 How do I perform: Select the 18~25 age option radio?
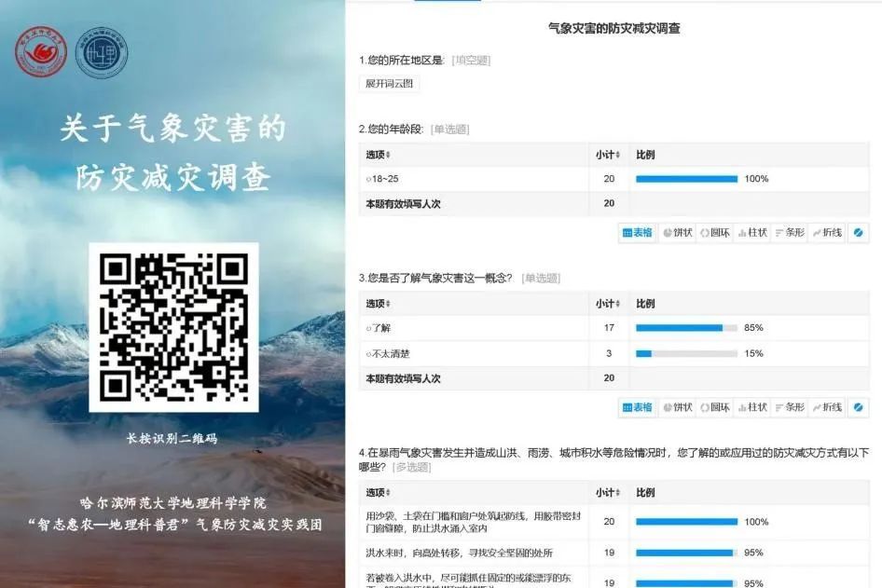(x=369, y=179)
